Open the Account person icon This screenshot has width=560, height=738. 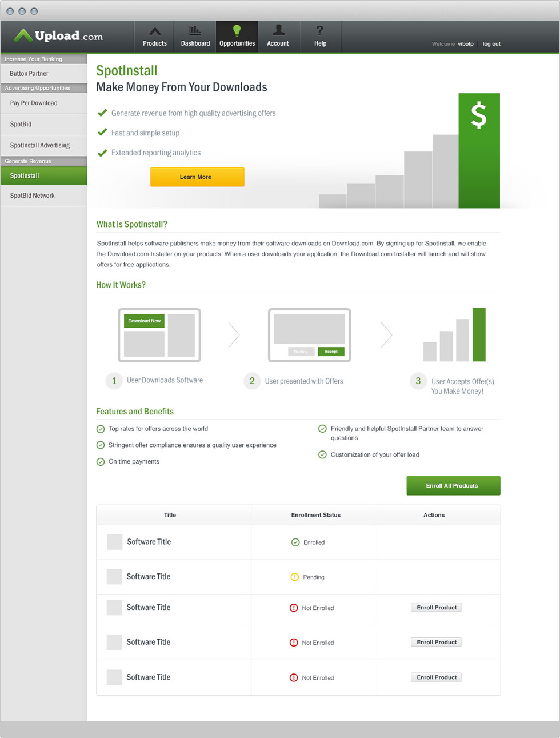(x=278, y=30)
